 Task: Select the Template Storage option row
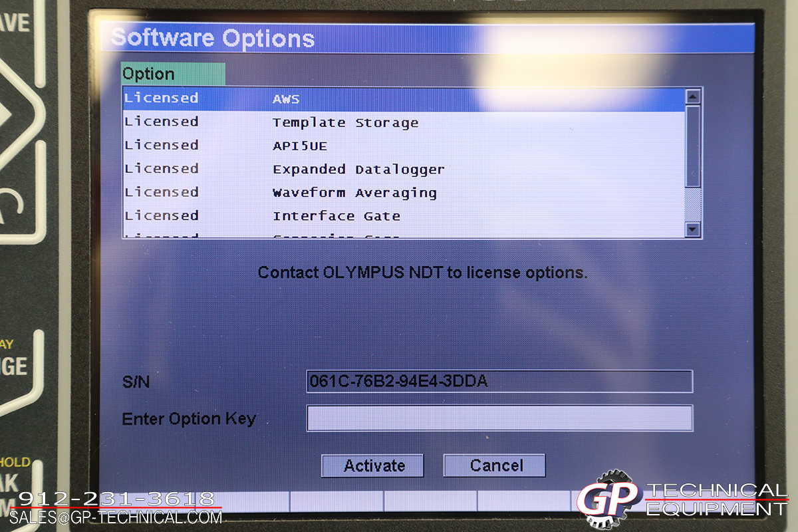click(x=403, y=122)
